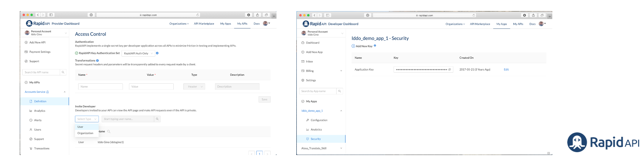Viewport: 644px width, 164px height.
Task: Click Start typing user name field
Action: click(x=128, y=119)
